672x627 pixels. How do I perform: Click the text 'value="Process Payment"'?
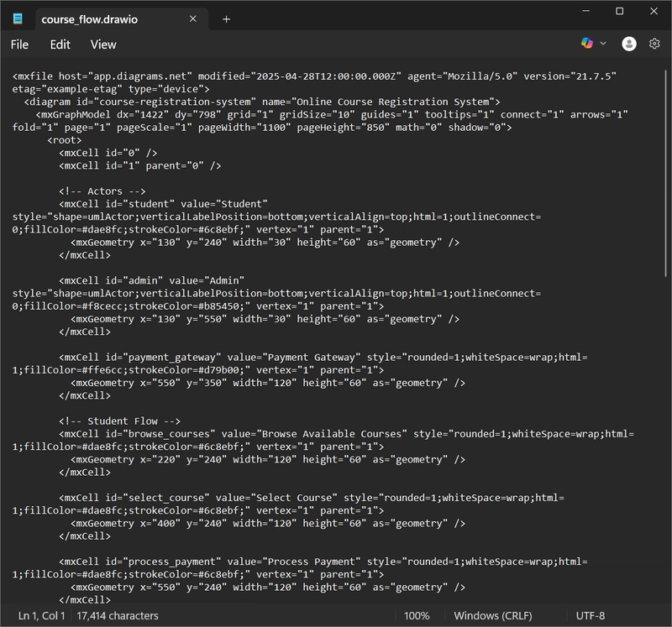click(294, 562)
